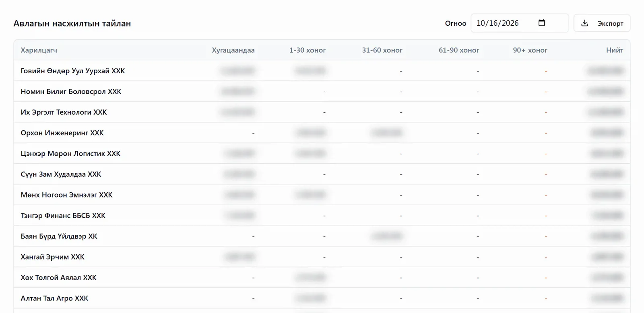Image resolution: width=644 pixels, height=313 pixels.
Task: Select the Говийн Өндөр Уул Уурхай ХХК row
Action: [322, 71]
